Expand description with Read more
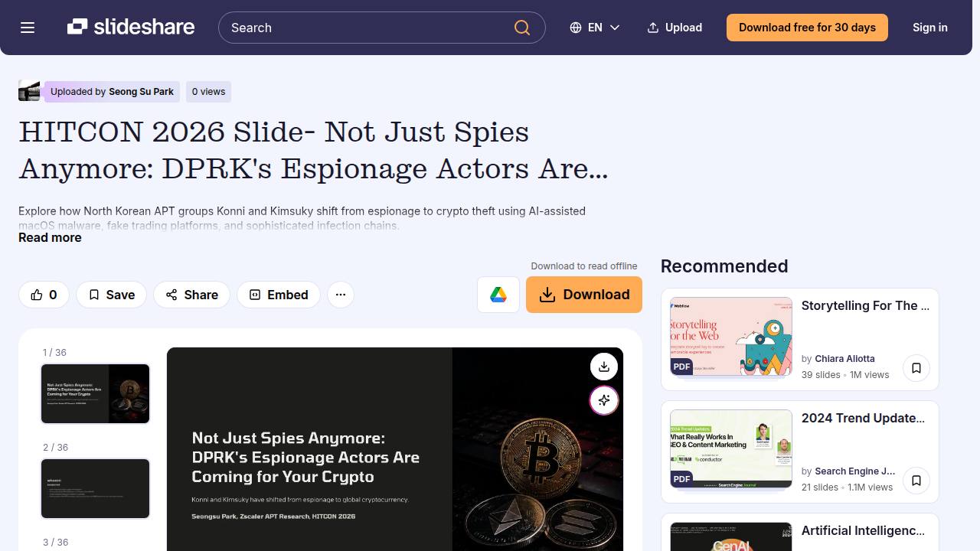The image size is (980, 551). (50, 237)
